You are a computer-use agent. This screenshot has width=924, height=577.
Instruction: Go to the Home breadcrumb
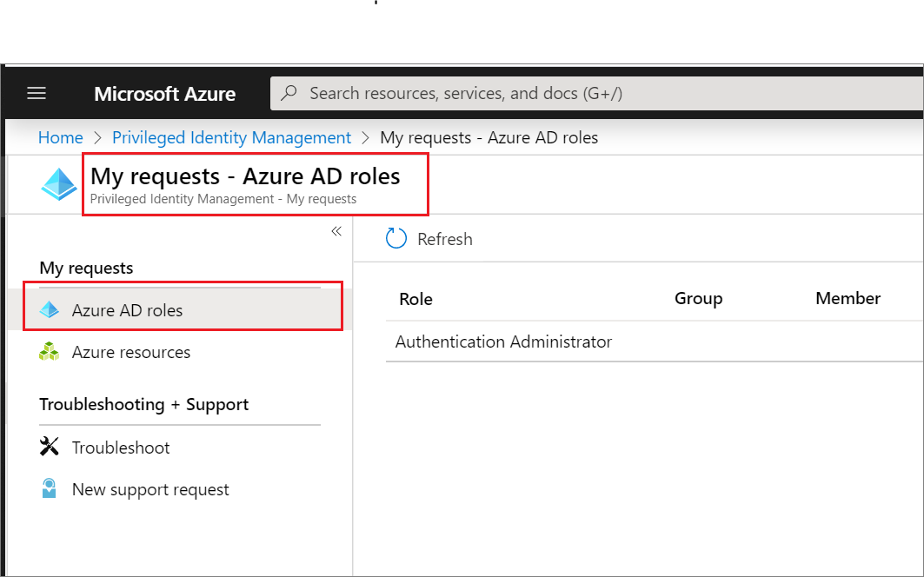(61, 137)
